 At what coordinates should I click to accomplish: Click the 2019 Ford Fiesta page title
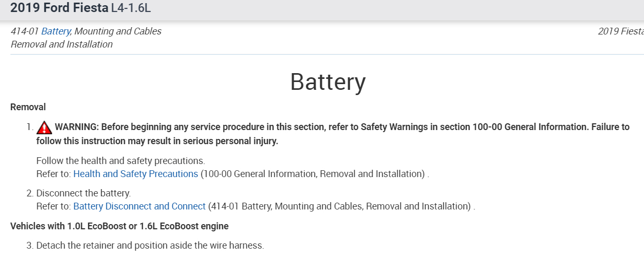click(x=59, y=8)
